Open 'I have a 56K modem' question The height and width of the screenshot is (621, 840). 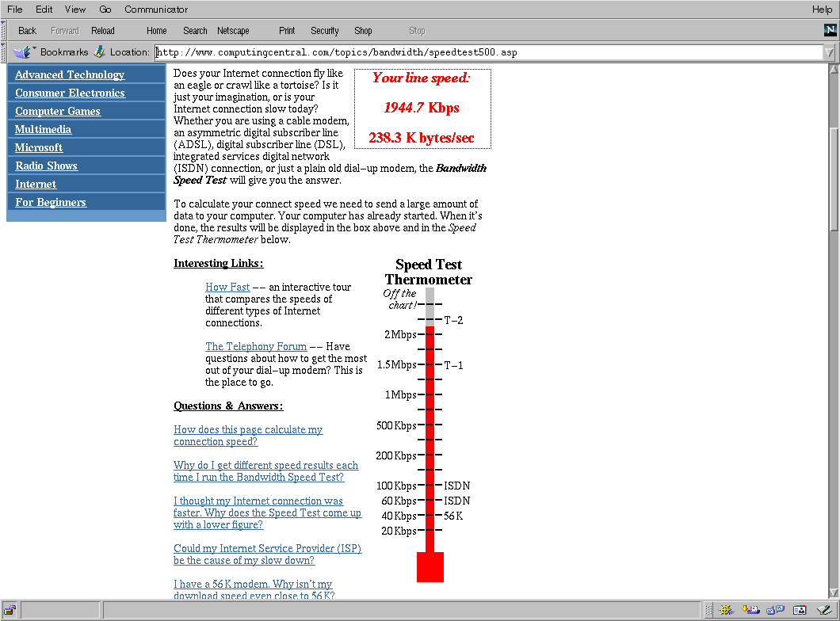click(253, 589)
